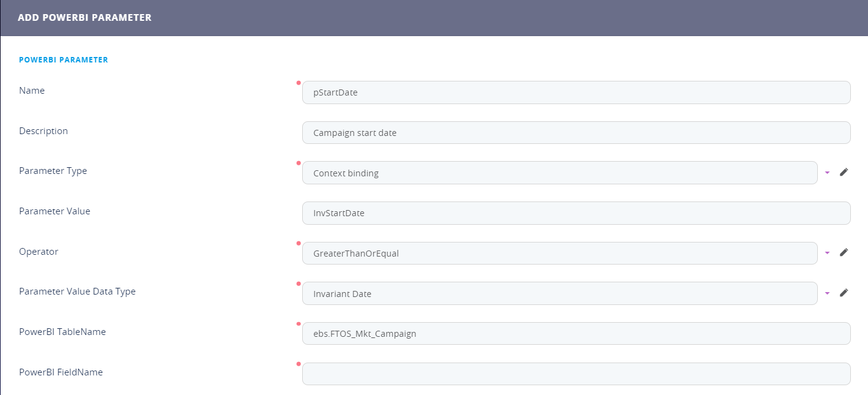Focus the Description field with Campaign start date
Viewport: 868px width, 395px height.
[x=576, y=133]
